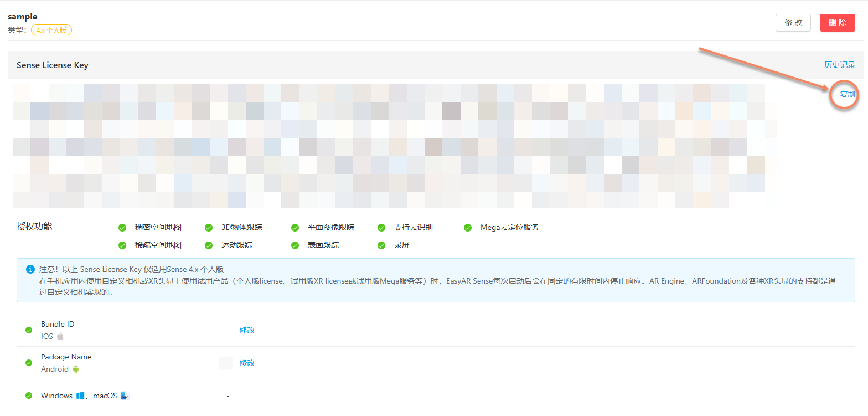Click green check beside Mega云定位服务

[468, 228]
